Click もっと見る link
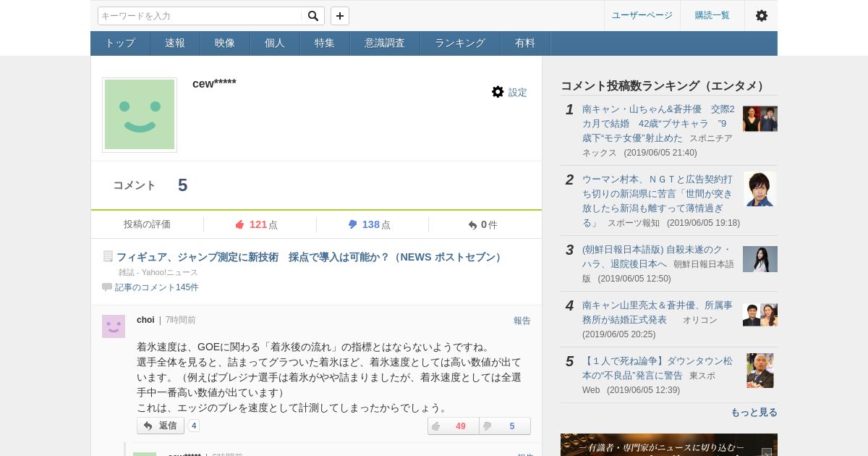868x456 pixels. [x=754, y=413]
